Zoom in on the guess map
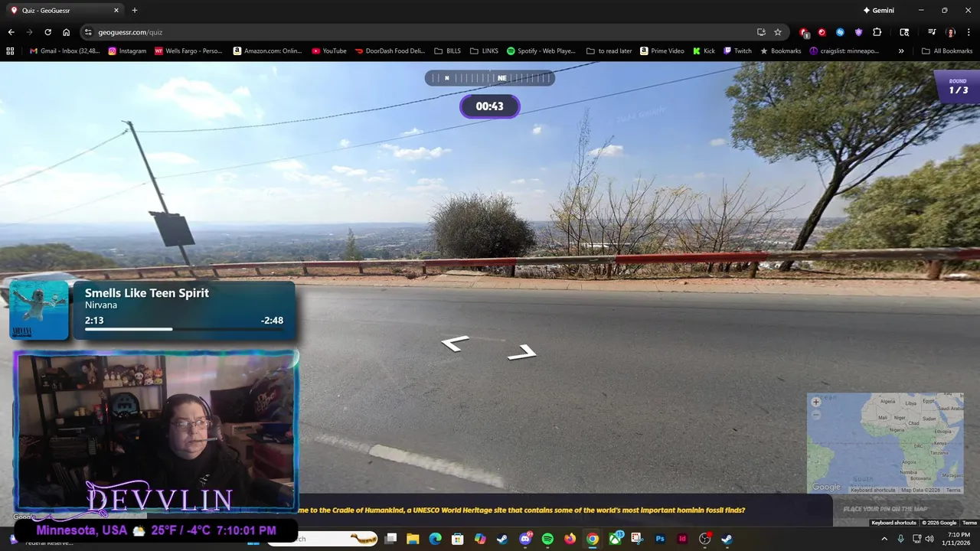Image resolution: width=980 pixels, height=551 pixels. tap(815, 402)
